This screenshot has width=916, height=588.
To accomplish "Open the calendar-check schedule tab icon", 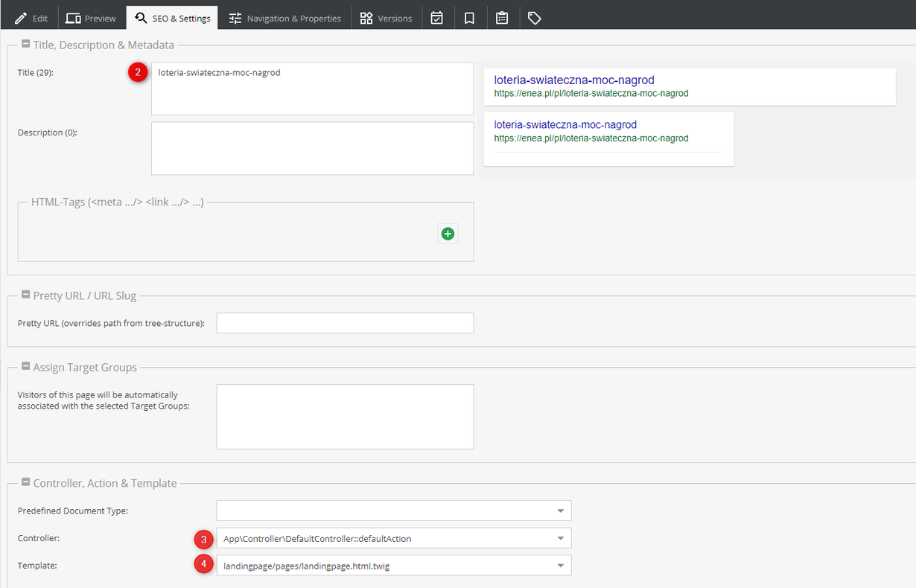I will click(x=437, y=18).
